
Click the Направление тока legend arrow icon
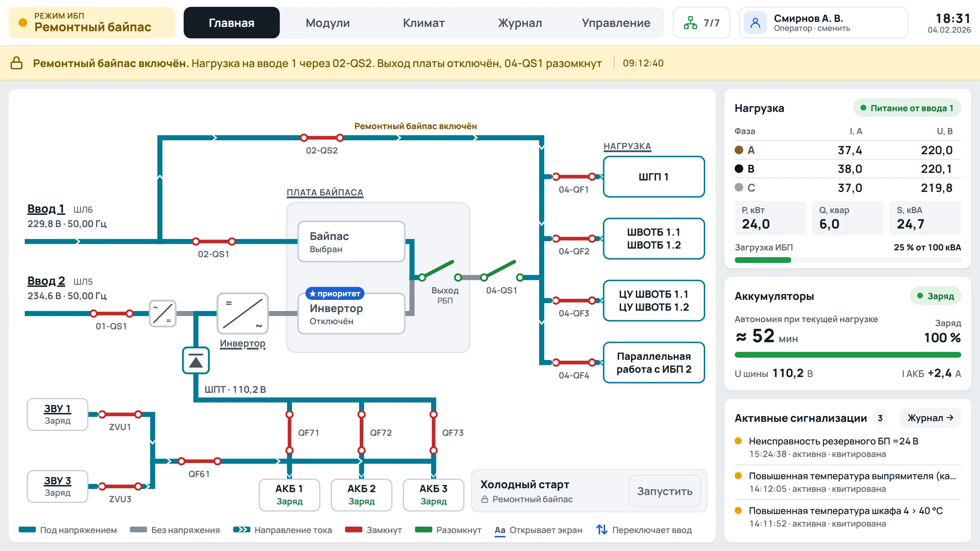[241, 530]
